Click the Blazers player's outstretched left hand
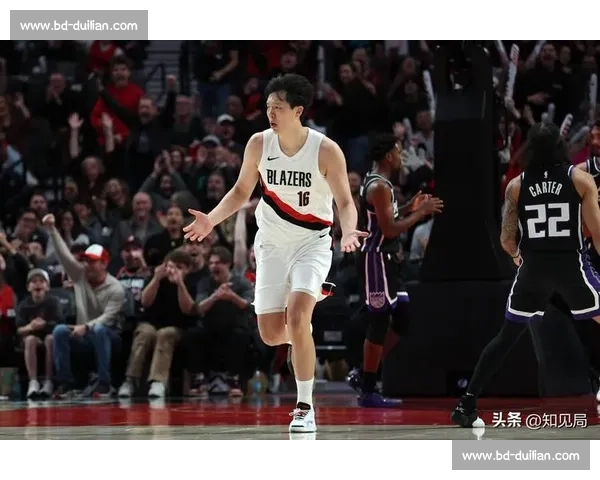This screenshot has width=600, height=480. coord(197,226)
